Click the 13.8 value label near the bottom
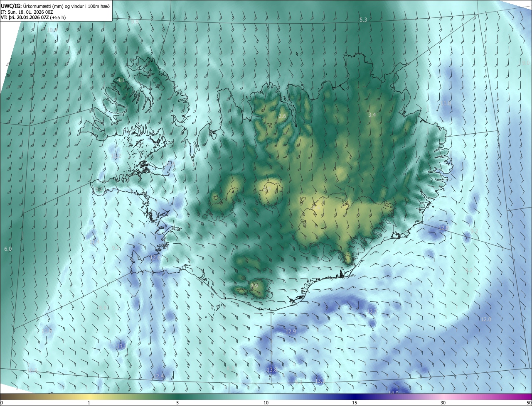 tap(272, 369)
